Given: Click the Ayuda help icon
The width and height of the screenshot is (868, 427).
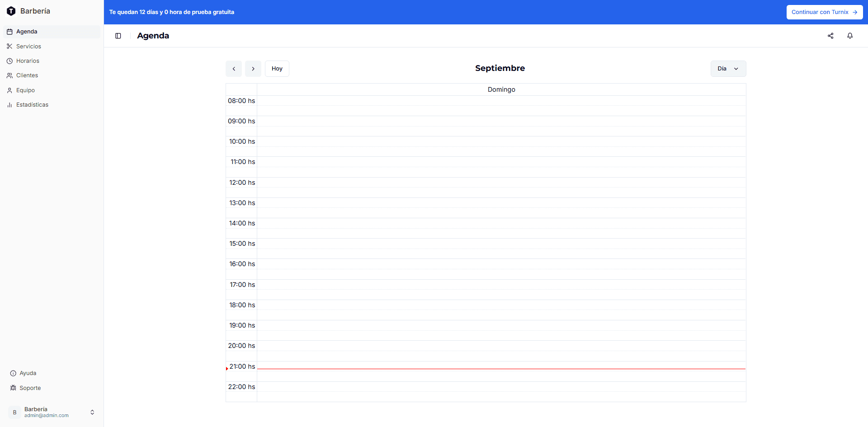Looking at the screenshot, I should [13, 373].
